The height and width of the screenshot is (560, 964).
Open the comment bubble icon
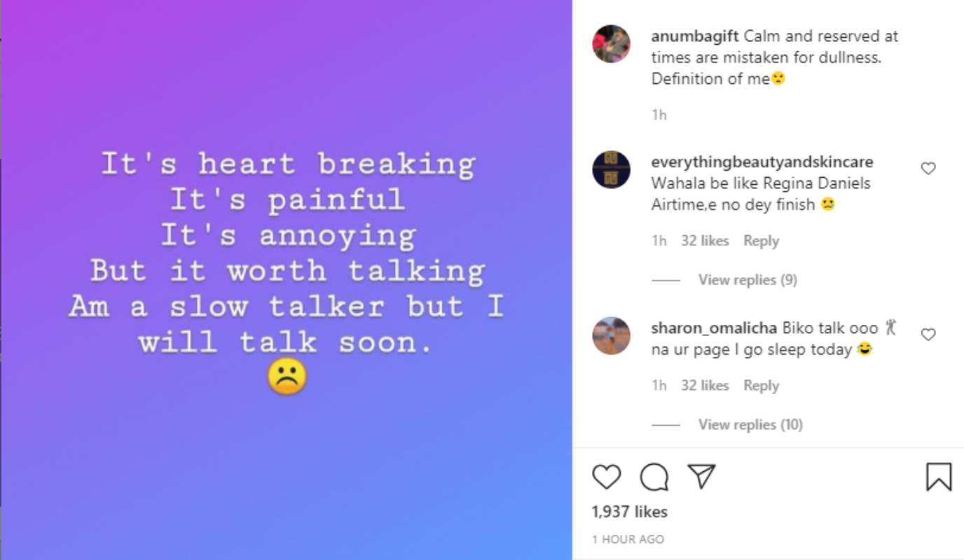pos(654,477)
